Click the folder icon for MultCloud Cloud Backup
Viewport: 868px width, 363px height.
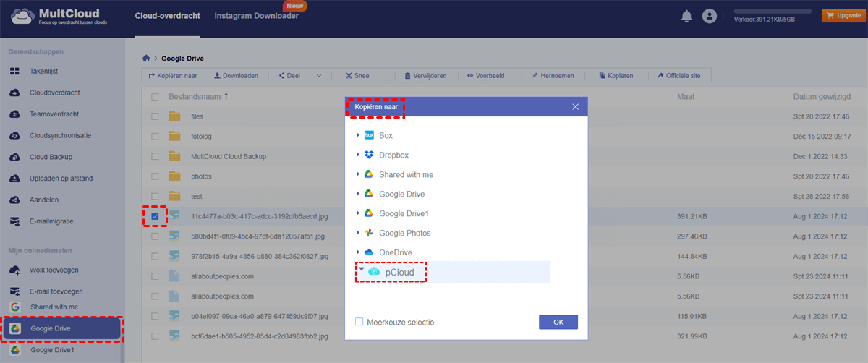[174, 156]
